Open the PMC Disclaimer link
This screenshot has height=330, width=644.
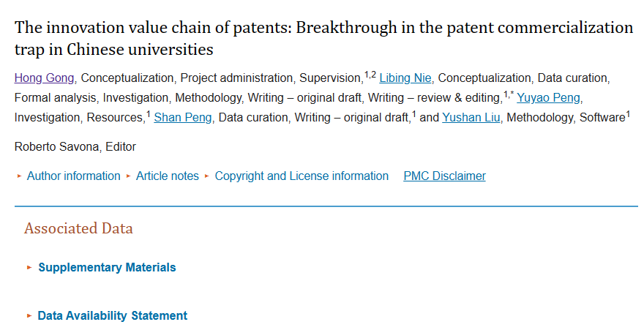point(444,176)
